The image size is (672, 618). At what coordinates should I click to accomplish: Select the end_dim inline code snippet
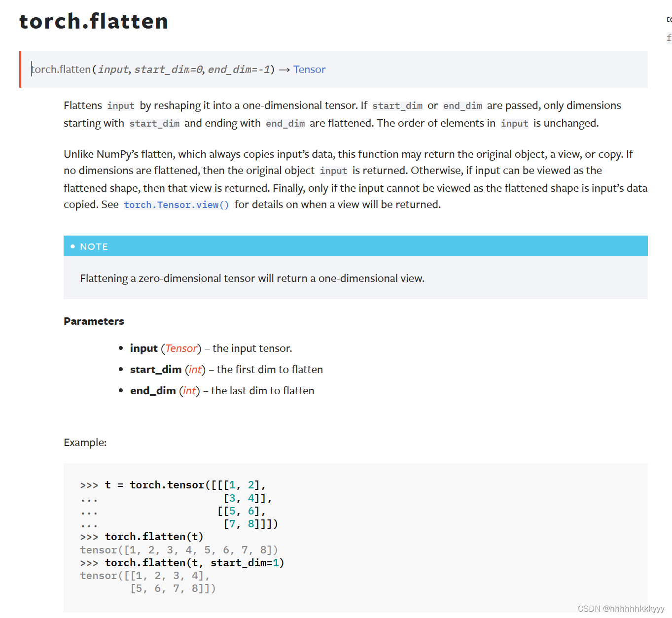(x=462, y=105)
